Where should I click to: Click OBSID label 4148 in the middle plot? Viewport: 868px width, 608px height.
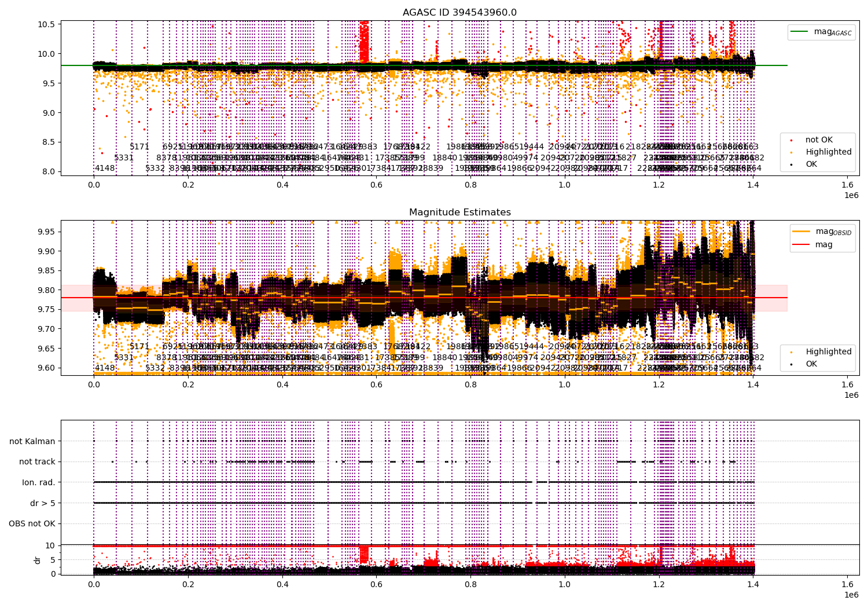[105, 368]
